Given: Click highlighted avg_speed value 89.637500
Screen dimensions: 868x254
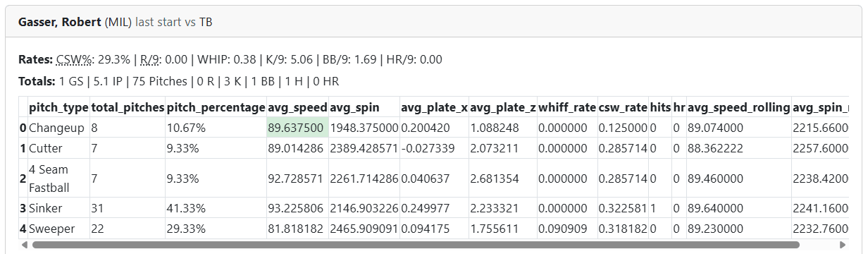Looking at the screenshot, I should pos(297,128).
